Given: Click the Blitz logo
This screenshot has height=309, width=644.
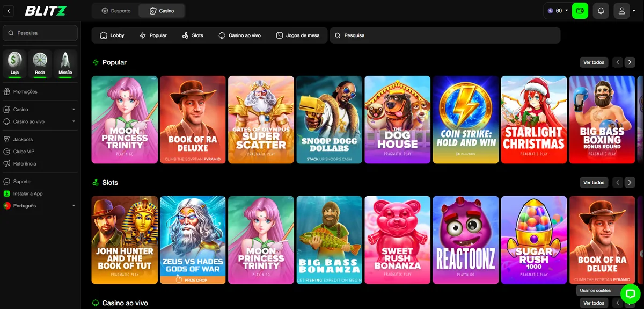Looking at the screenshot, I should tap(46, 11).
